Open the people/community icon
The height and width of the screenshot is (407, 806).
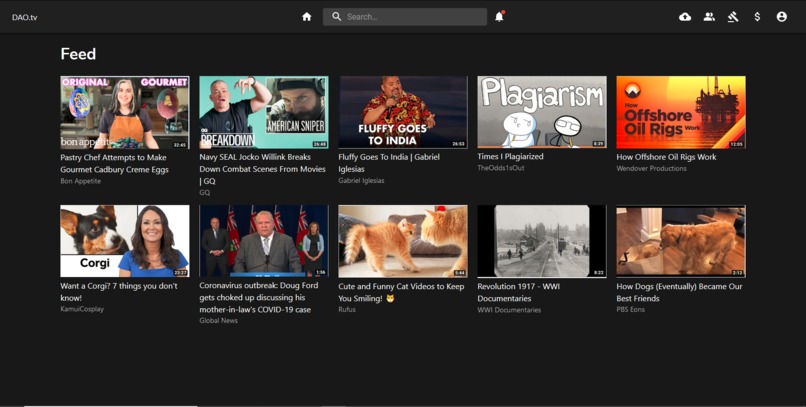(709, 17)
